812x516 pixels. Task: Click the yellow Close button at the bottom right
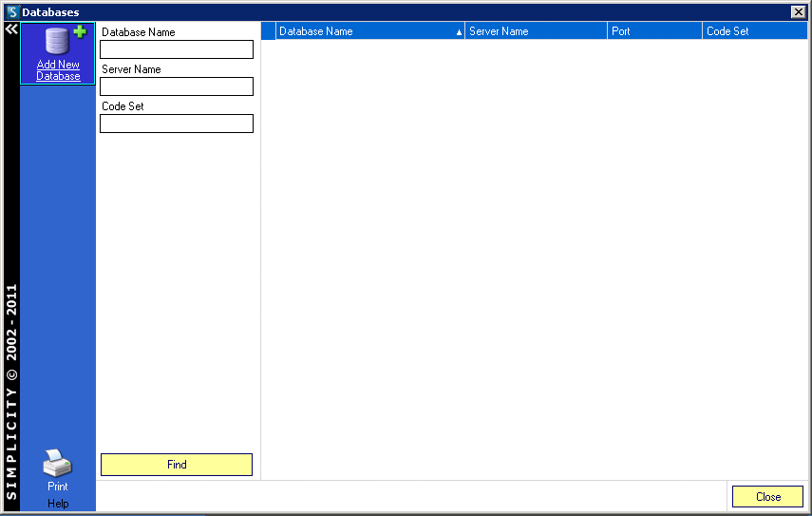[x=767, y=497]
